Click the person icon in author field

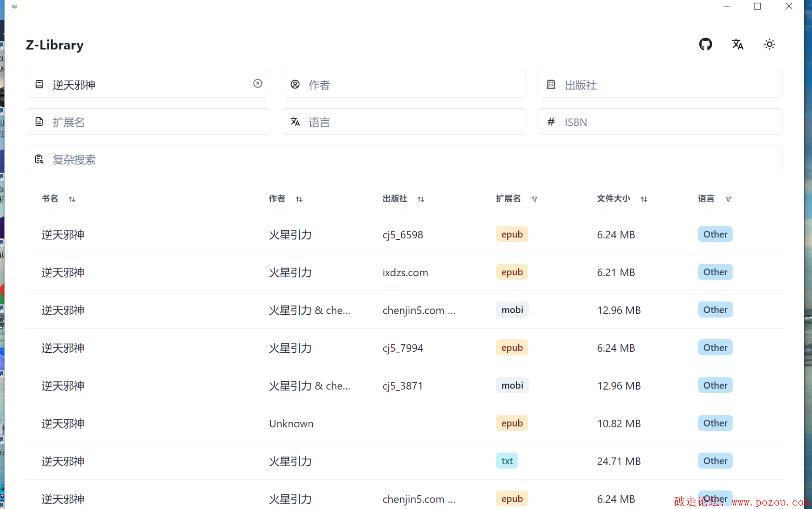pos(295,84)
